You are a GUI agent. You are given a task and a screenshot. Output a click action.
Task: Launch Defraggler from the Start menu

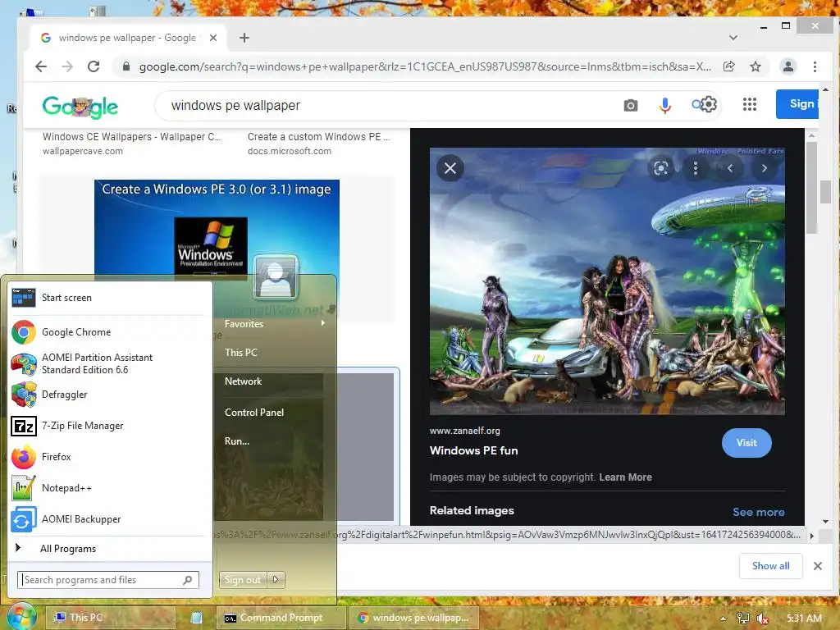[x=107, y=395]
